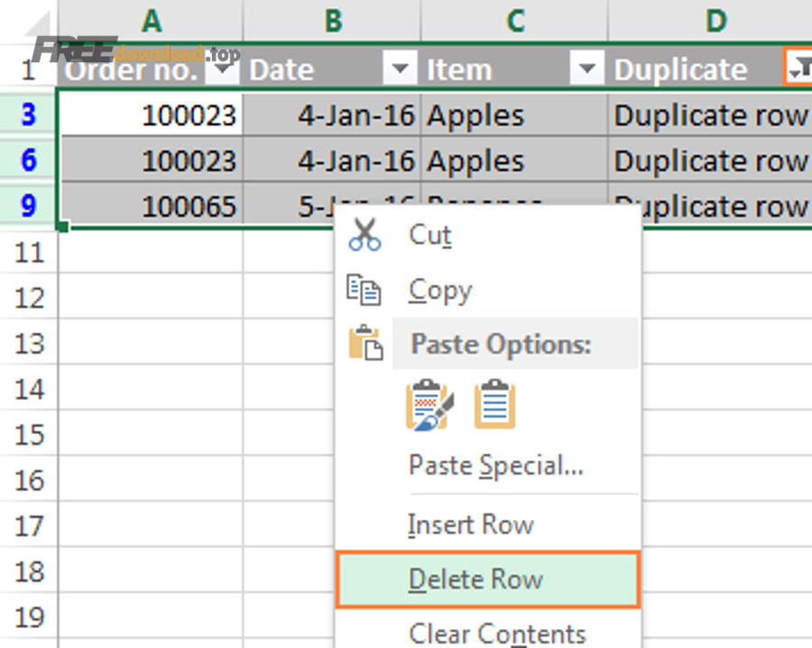The width and height of the screenshot is (812, 648).
Task: Select column A header
Action: (x=151, y=21)
